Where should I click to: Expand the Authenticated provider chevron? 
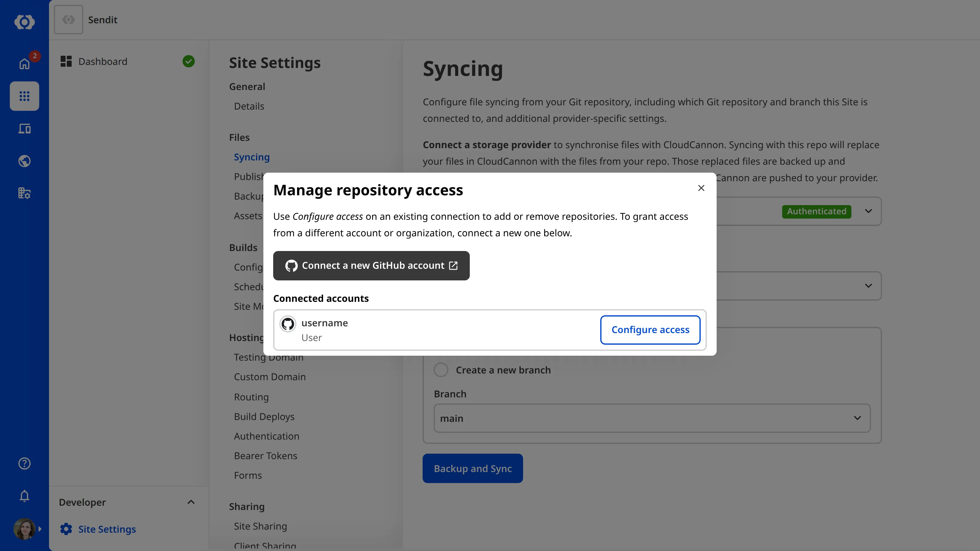pos(868,211)
